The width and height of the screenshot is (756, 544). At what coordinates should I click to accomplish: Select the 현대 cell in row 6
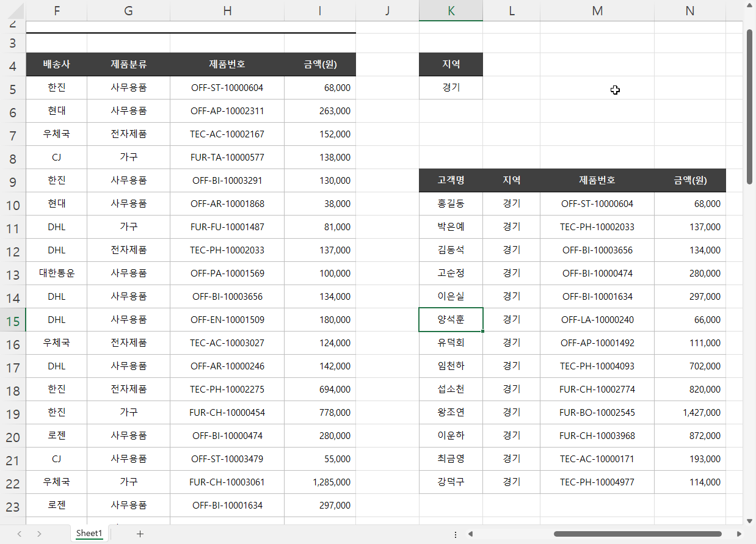(57, 111)
